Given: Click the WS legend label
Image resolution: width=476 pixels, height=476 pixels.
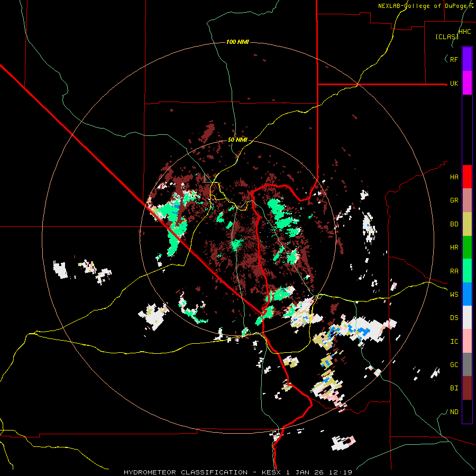Looking at the screenshot, I should (x=454, y=295).
